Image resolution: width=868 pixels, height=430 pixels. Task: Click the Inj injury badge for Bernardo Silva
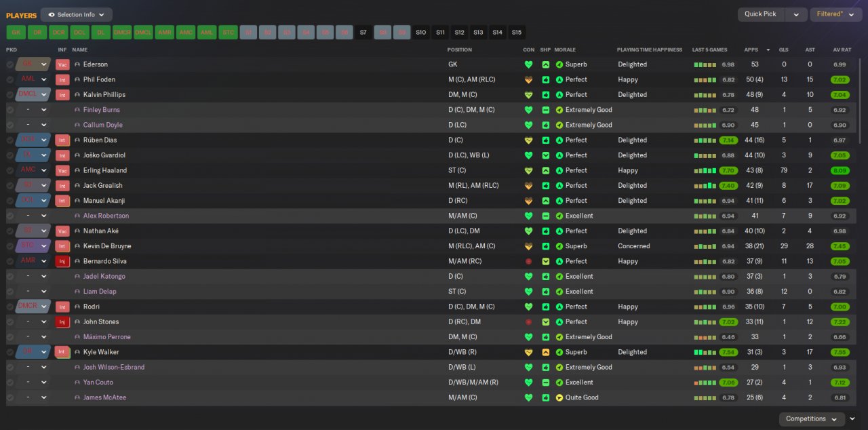(x=63, y=261)
